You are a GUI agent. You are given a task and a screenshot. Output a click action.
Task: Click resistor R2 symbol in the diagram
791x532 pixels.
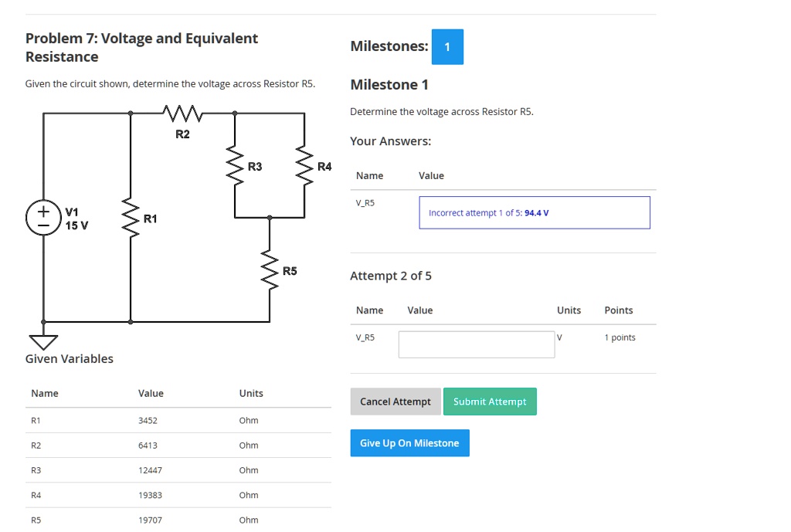pyautogui.click(x=182, y=113)
